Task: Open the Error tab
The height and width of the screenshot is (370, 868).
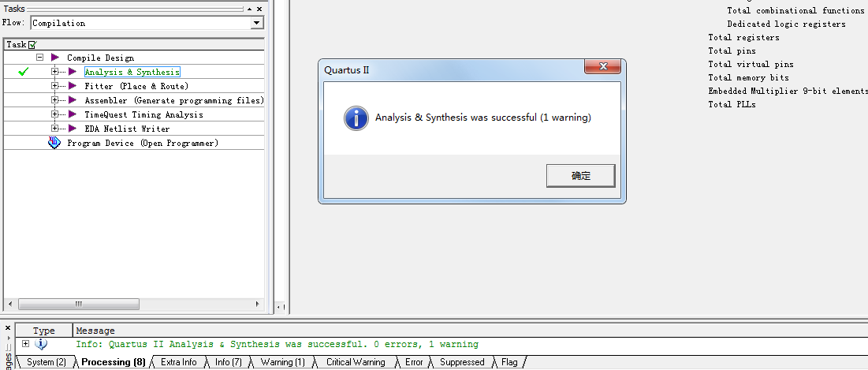Action: pos(414,362)
